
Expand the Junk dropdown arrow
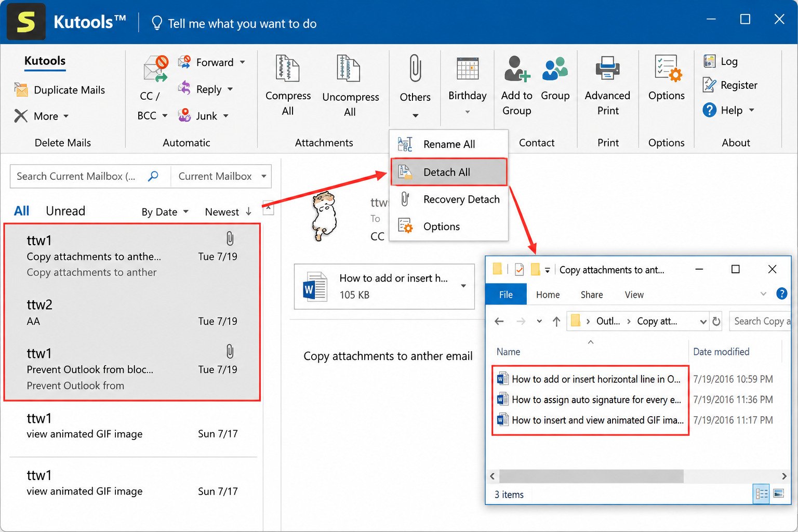pos(226,116)
